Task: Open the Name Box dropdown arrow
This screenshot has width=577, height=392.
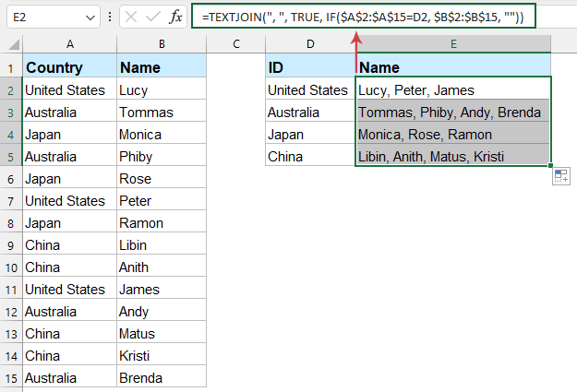Action: coord(90,18)
